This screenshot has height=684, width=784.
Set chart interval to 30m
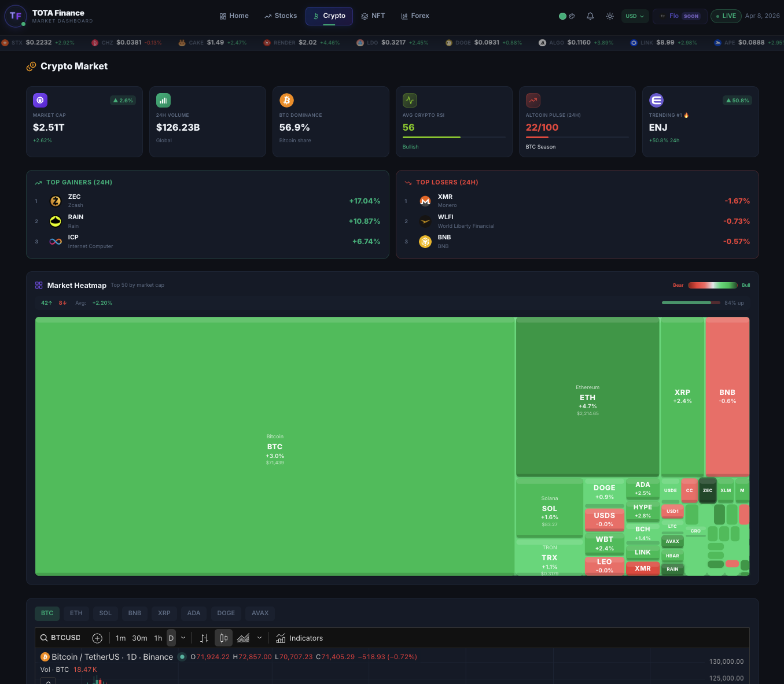[139, 638]
